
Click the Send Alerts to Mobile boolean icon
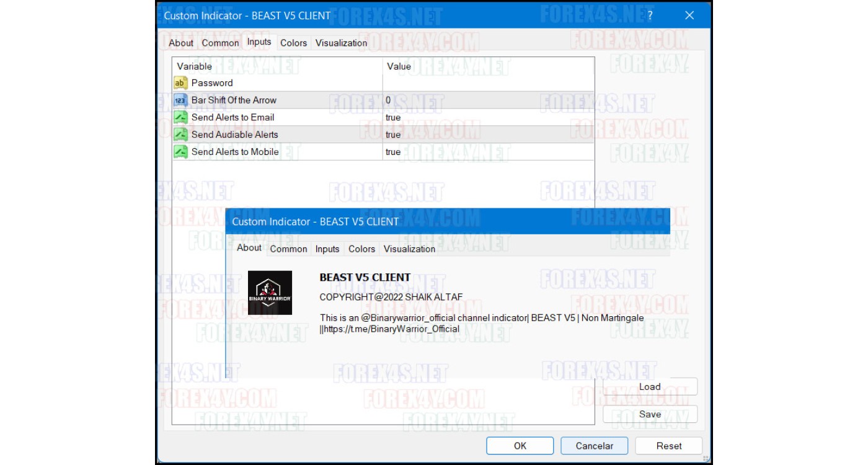(180, 152)
